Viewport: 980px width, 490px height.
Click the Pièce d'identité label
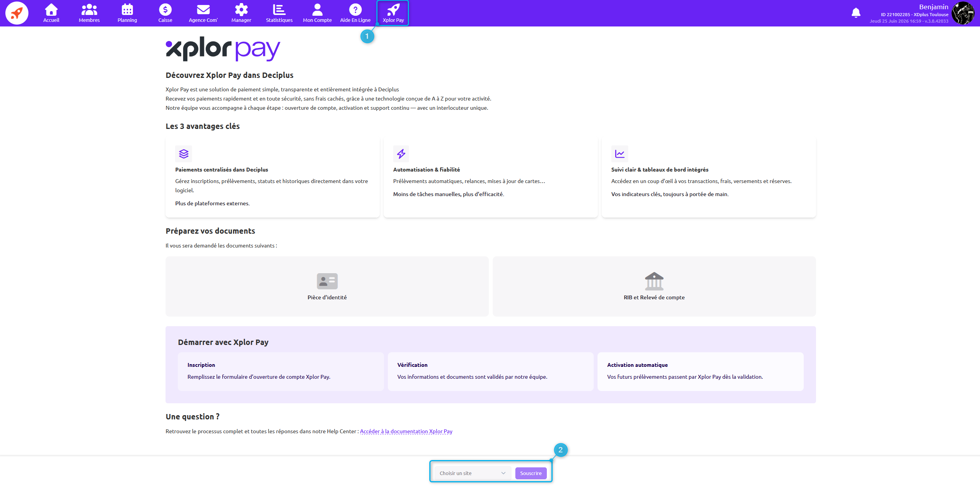click(x=327, y=297)
